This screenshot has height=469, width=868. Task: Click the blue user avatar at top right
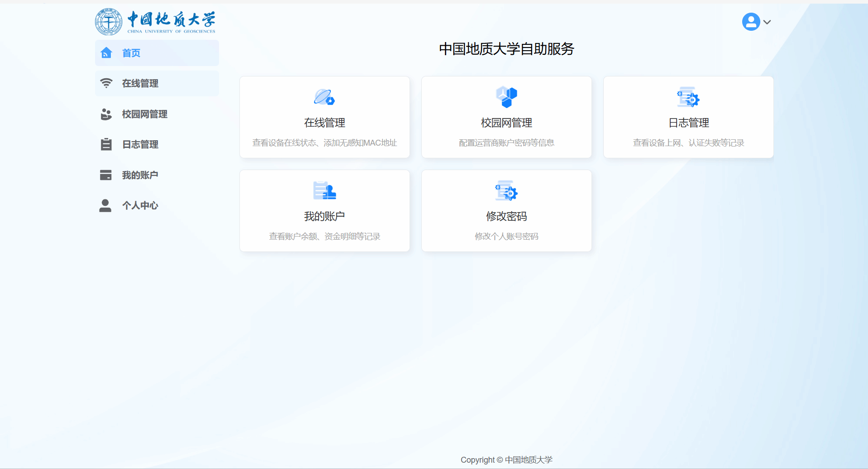[x=751, y=22]
